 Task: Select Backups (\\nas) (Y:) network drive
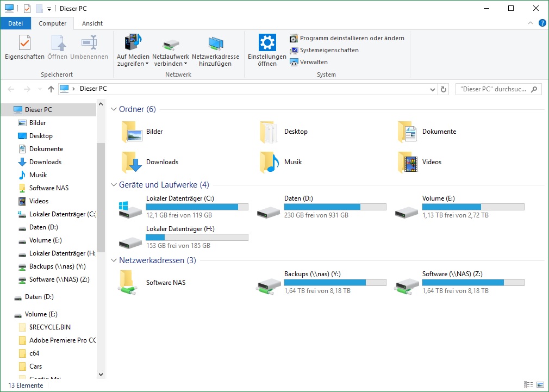[321, 283]
